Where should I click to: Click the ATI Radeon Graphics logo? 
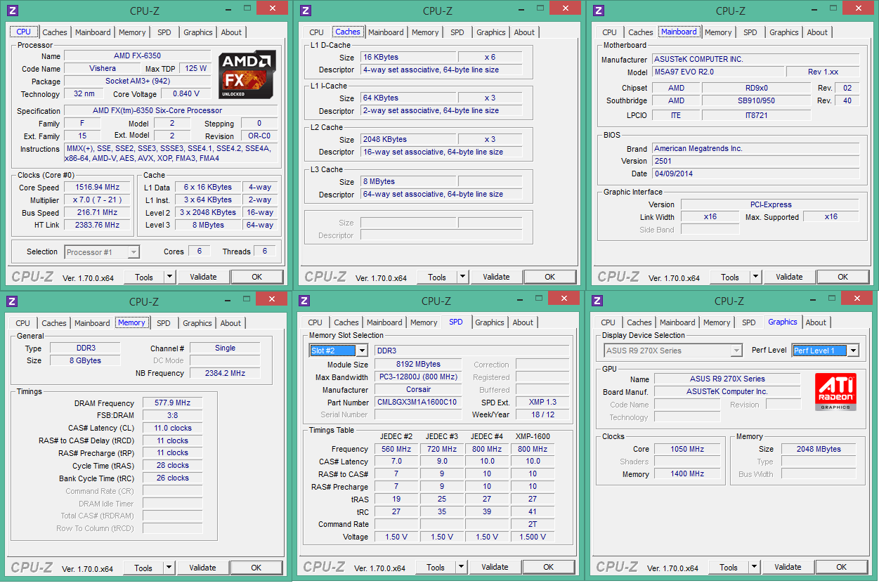pos(835,391)
